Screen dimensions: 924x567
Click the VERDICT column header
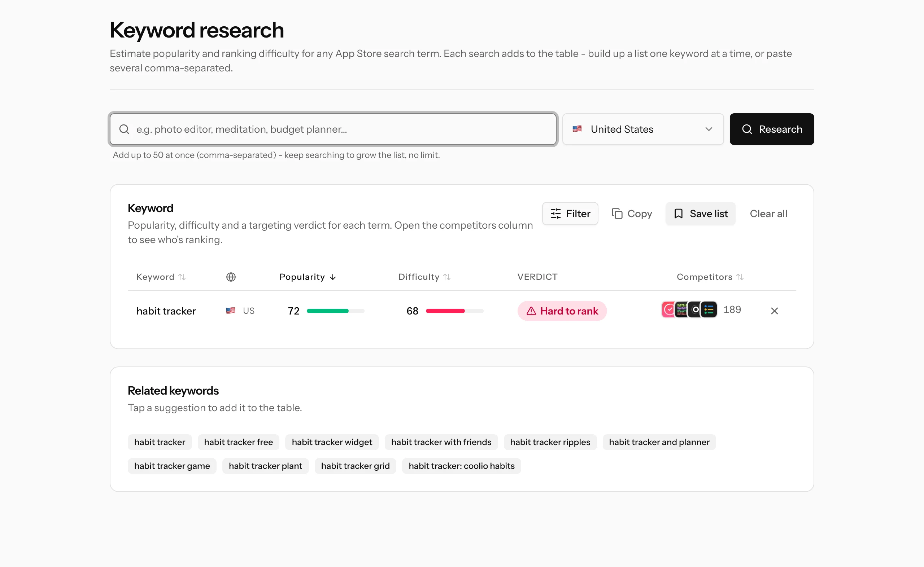pos(537,277)
